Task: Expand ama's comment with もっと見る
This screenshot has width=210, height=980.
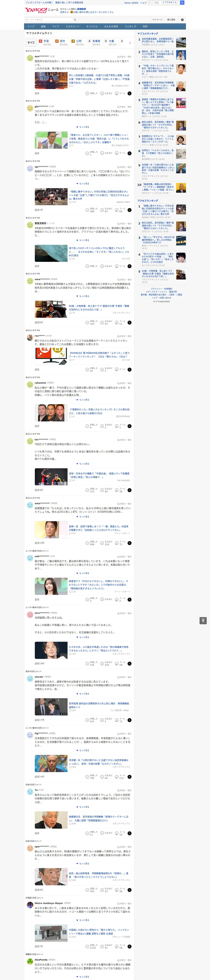Action: [83, 517]
